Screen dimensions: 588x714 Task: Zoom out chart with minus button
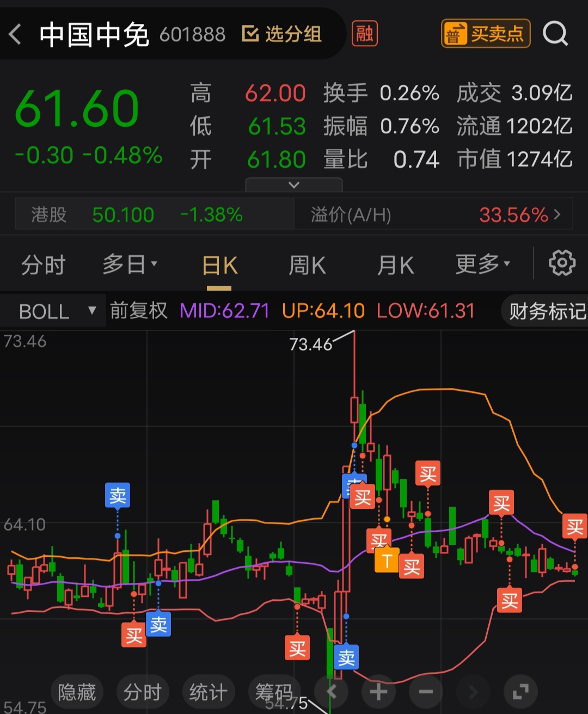(426, 692)
